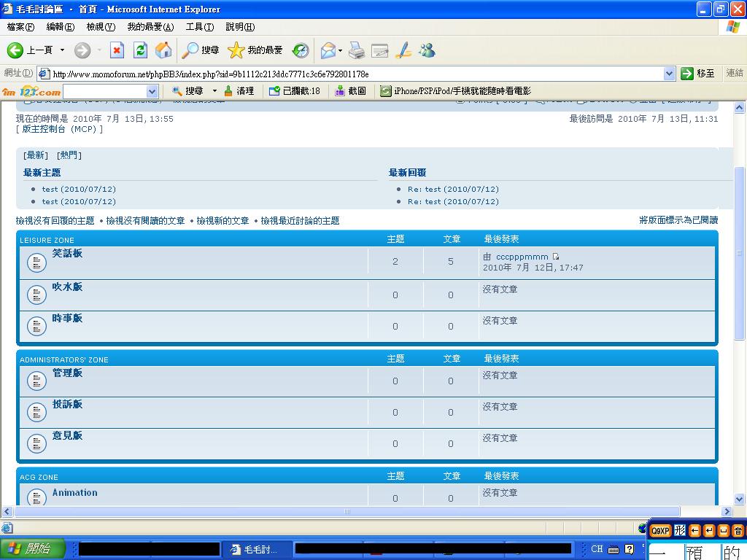
Task: Open the 工具(T) menu
Action: pos(200,27)
